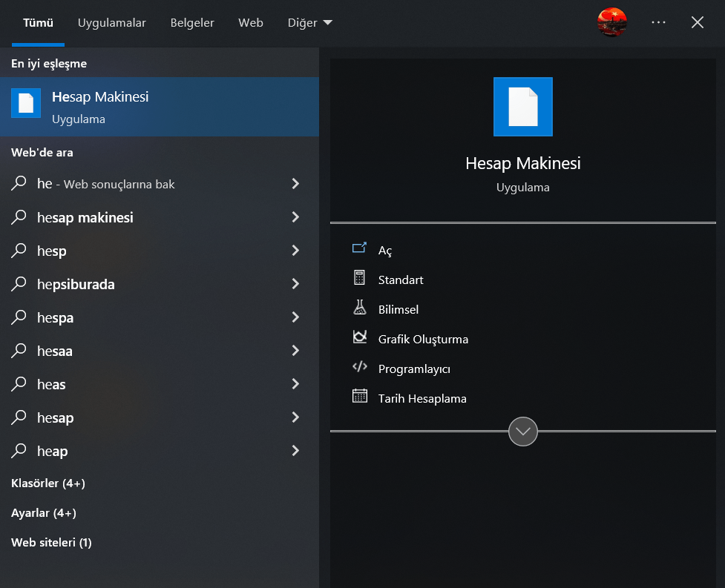Select the 'hesap makinesi' suggestion text
The height and width of the screenshot is (588, 725).
point(85,217)
